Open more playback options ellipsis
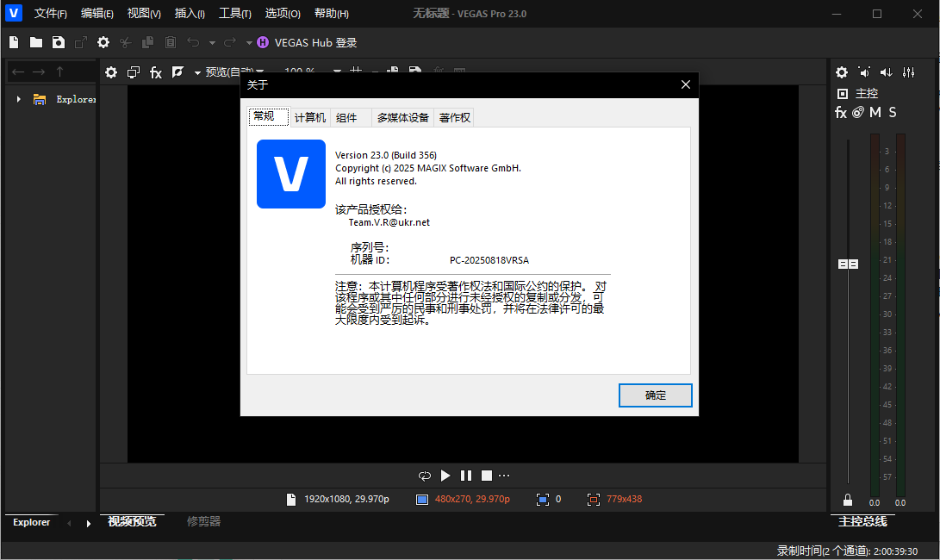 point(504,476)
